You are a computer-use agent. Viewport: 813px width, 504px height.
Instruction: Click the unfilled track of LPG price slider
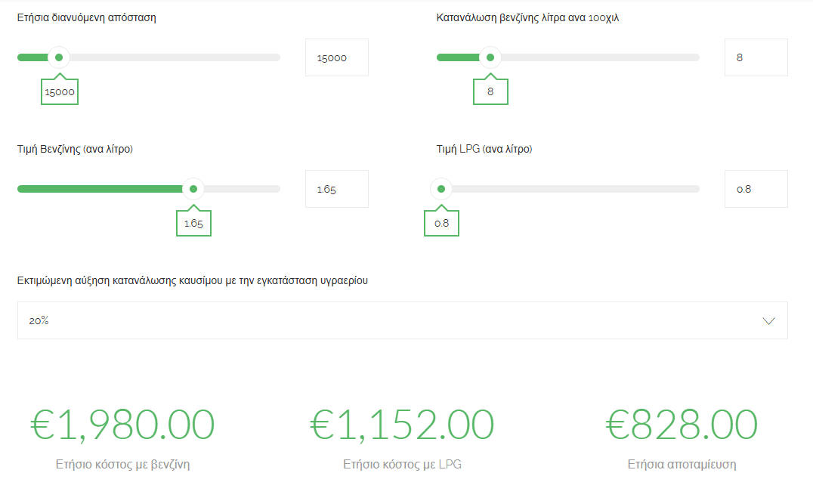point(576,189)
